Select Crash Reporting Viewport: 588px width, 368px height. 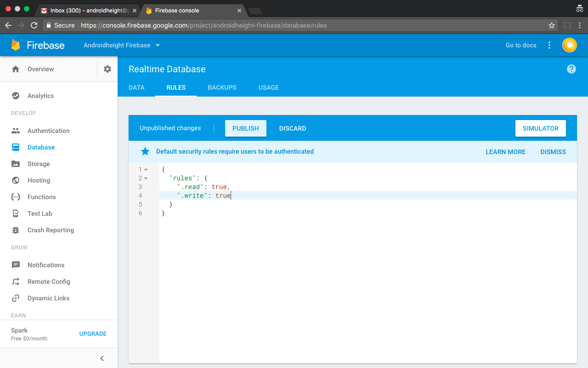click(x=50, y=230)
